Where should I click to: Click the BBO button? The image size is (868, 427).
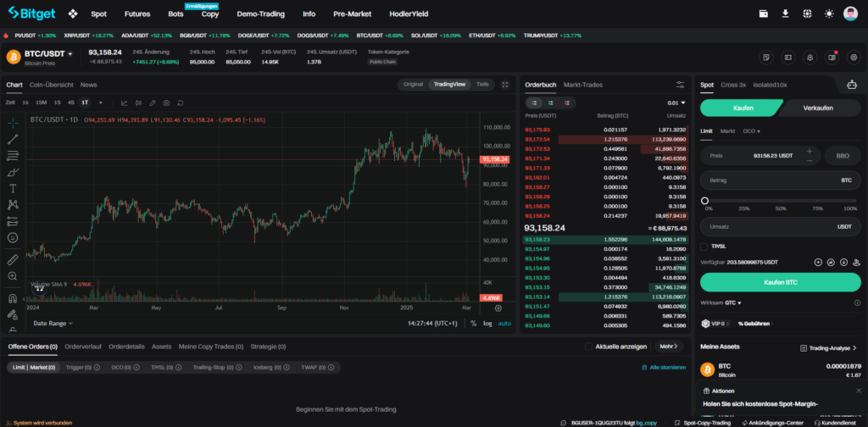[x=843, y=156]
